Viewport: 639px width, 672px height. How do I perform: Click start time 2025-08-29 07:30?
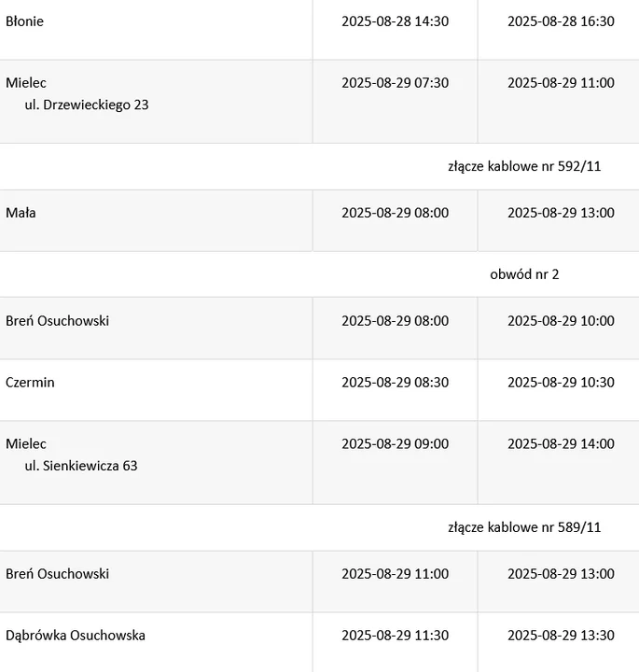click(395, 83)
